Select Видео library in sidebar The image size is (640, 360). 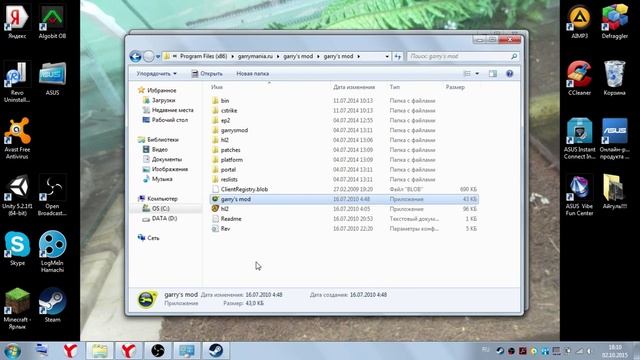[156, 149]
